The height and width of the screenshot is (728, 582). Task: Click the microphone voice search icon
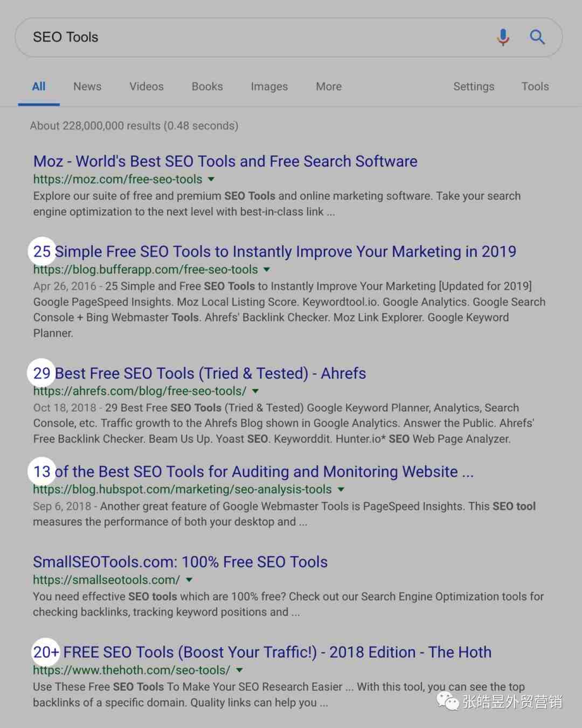pos(503,37)
